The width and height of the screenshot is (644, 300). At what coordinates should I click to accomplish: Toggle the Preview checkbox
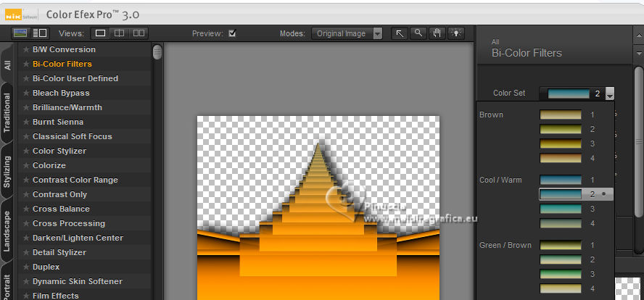pos(233,33)
